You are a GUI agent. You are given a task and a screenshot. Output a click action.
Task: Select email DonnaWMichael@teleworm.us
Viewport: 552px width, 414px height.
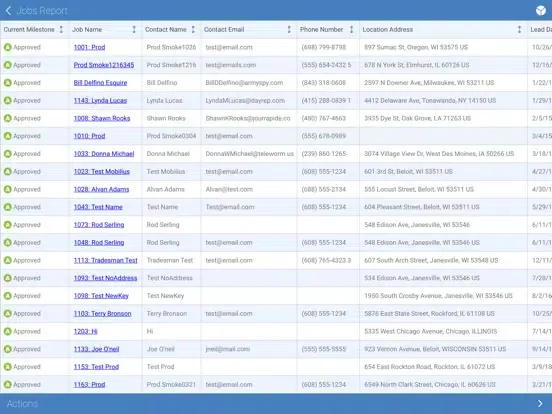click(250, 154)
